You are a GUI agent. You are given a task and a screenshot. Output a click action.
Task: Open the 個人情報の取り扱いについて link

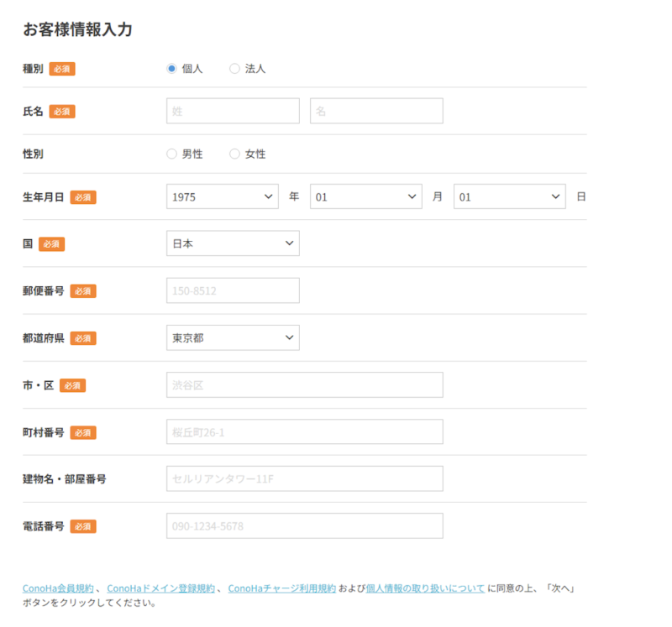pos(425,588)
